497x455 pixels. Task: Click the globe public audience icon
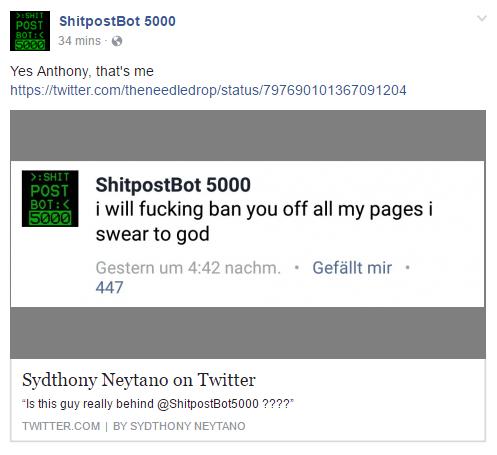coord(117,41)
